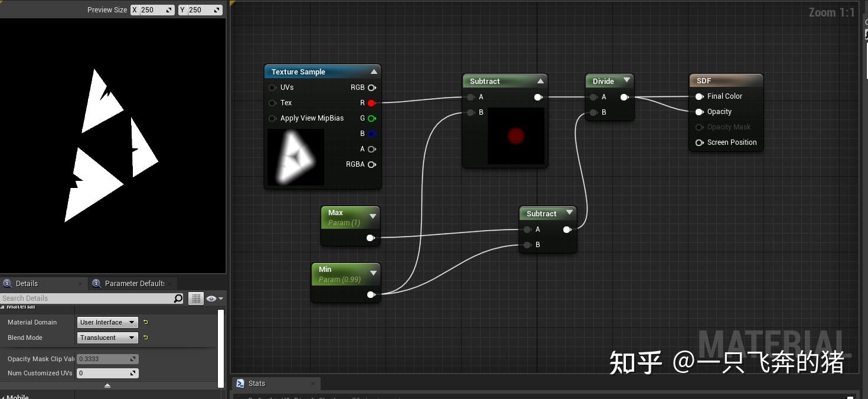Open the property matrix grid icon

[x=195, y=299]
